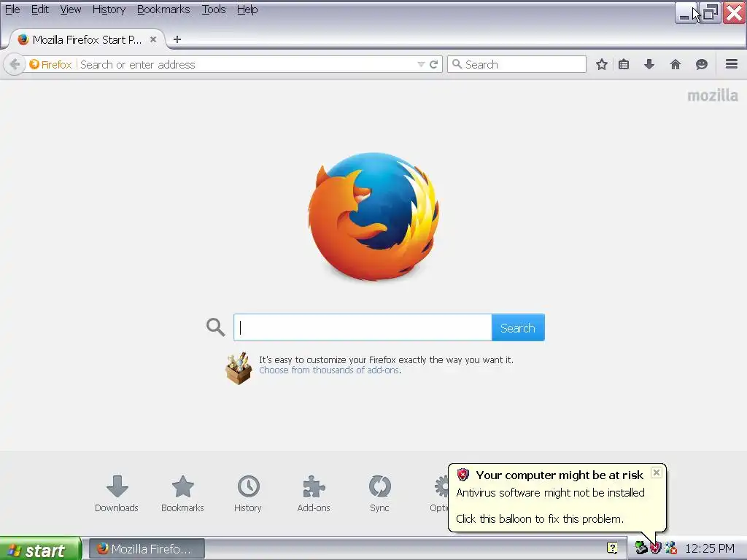This screenshot has width=747, height=560.
Task: Click the network connection tray icon
Action: pyautogui.click(x=671, y=548)
